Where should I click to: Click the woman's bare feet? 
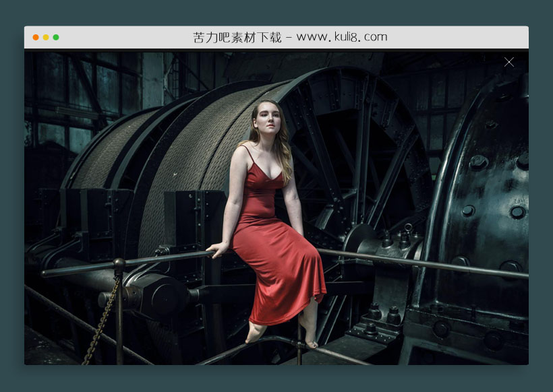256,332
